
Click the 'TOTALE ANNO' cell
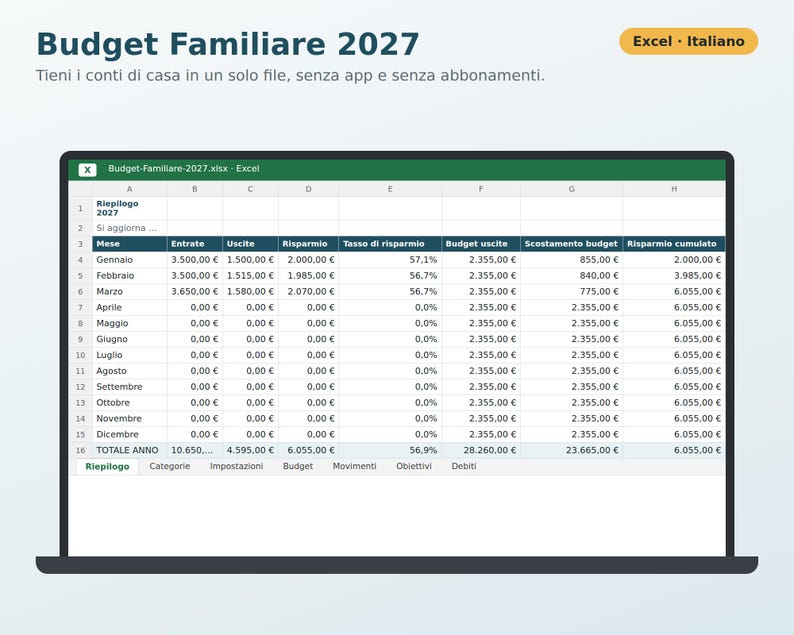pyautogui.click(x=130, y=450)
